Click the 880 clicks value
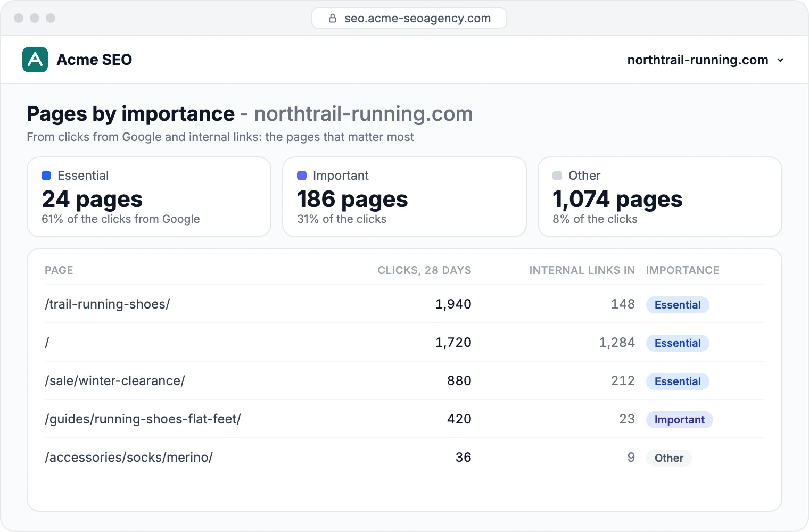This screenshot has width=809, height=532. point(459,381)
